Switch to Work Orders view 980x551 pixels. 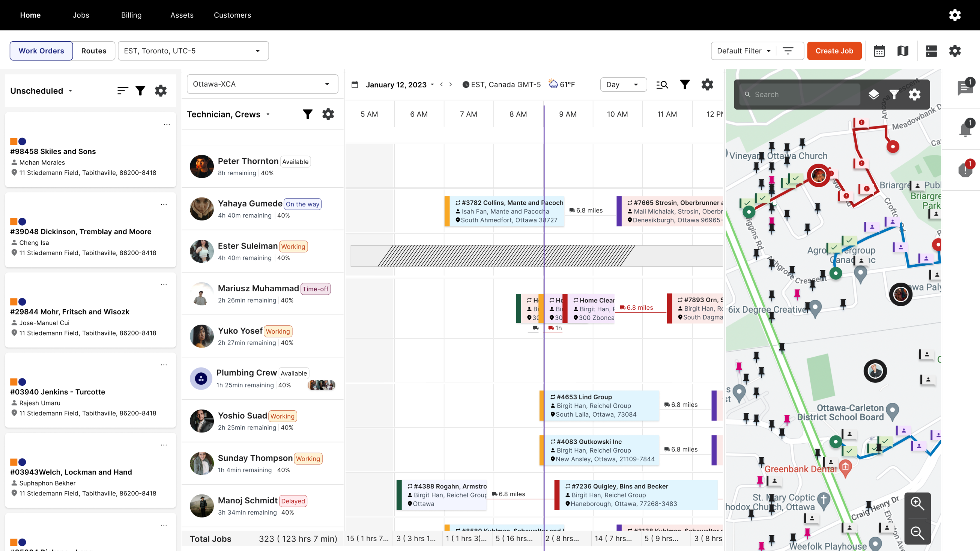pyautogui.click(x=42, y=51)
